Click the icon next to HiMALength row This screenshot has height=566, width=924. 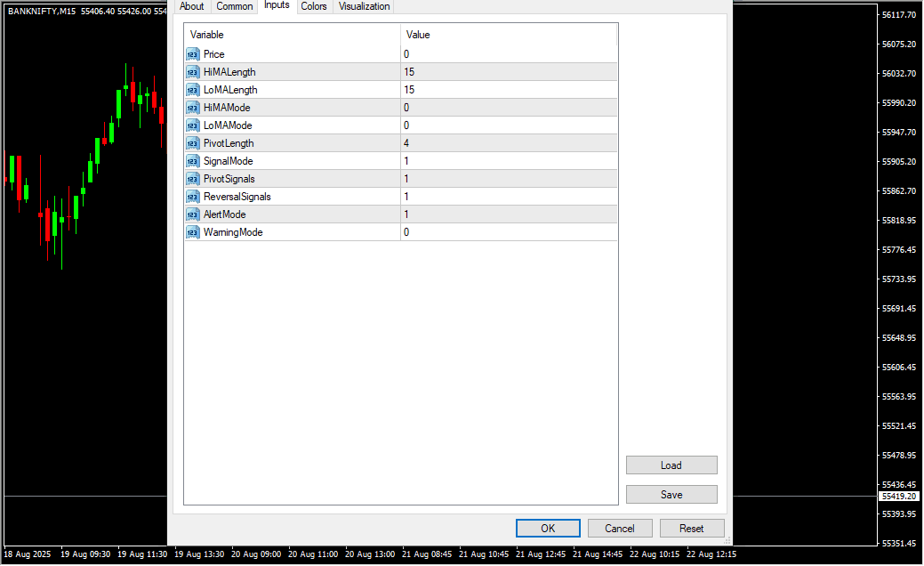point(192,72)
